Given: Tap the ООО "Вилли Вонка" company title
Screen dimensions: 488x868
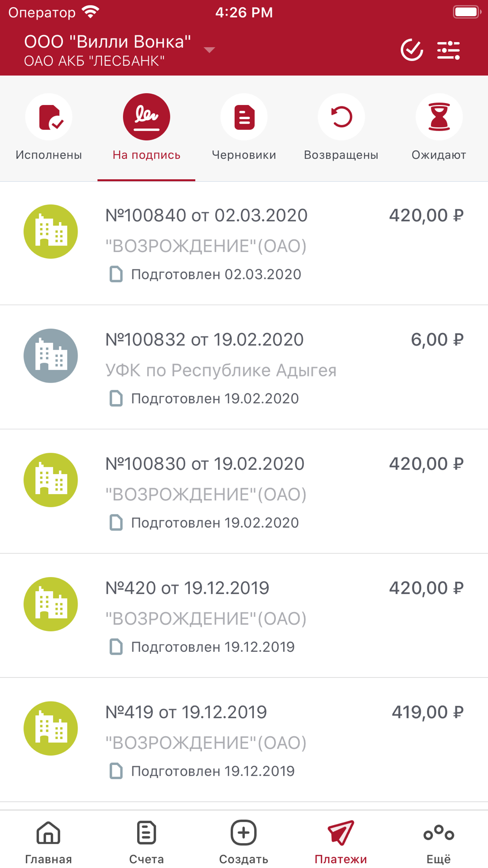Looking at the screenshot, I should point(107,42).
